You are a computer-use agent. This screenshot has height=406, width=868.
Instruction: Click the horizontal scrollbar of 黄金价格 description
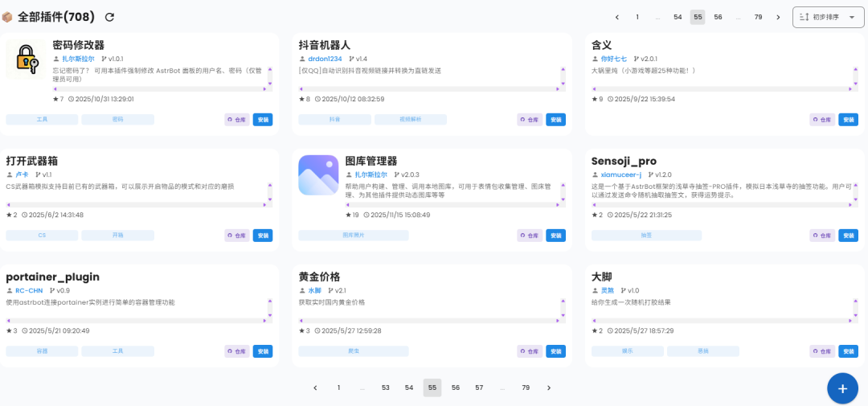pyautogui.click(x=428, y=320)
